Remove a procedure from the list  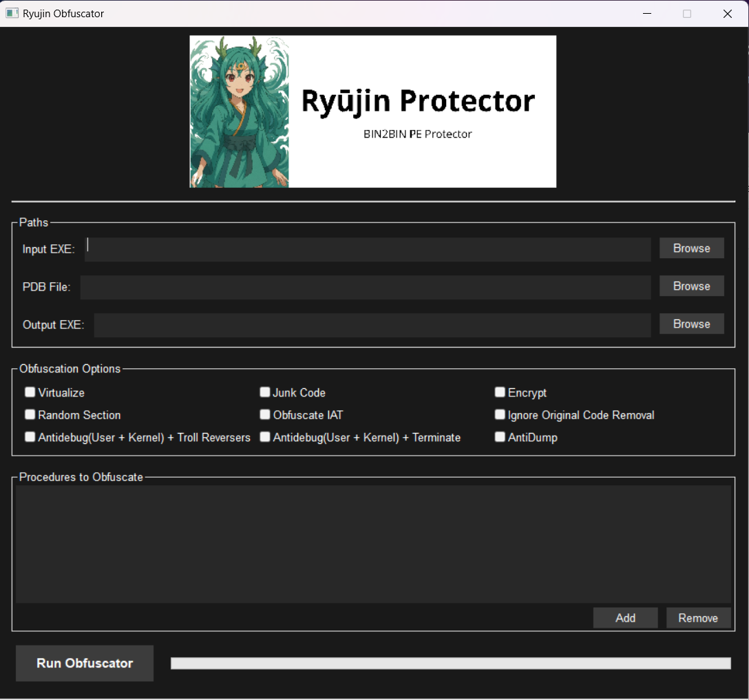coord(698,617)
